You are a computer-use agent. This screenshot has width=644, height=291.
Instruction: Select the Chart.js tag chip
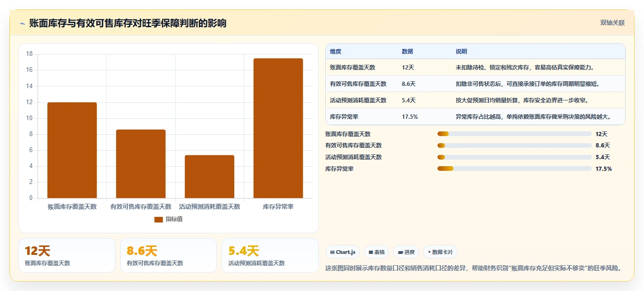coord(343,252)
